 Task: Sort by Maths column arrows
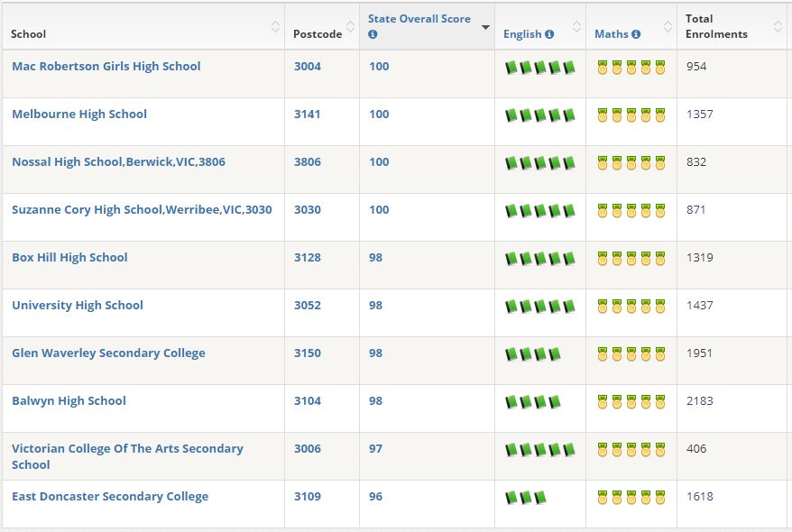click(x=668, y=26)
